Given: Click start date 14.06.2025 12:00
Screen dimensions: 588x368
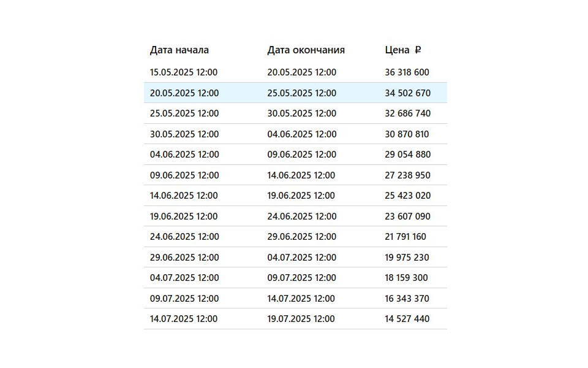Looking at the screenshot, I should (184, 196).
